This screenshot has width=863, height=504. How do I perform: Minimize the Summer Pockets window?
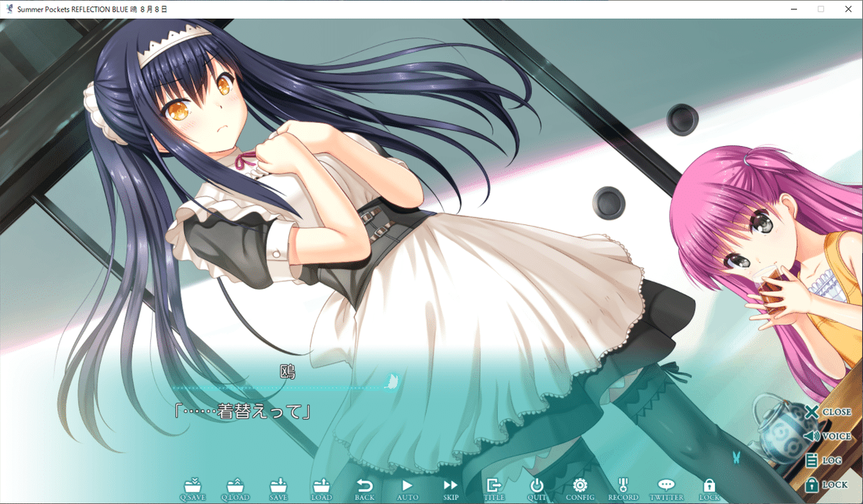point(794,9)
